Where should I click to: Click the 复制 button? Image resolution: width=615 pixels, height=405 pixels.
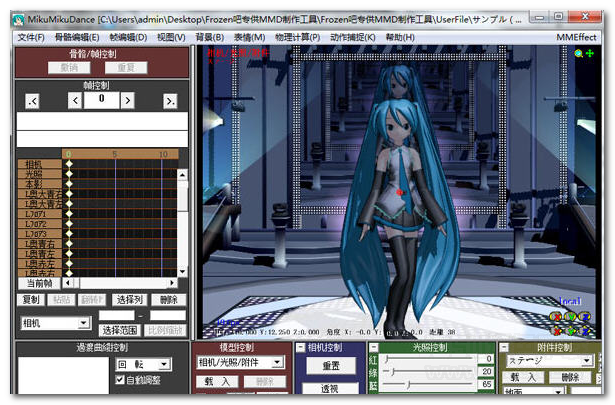coord(31,299)
